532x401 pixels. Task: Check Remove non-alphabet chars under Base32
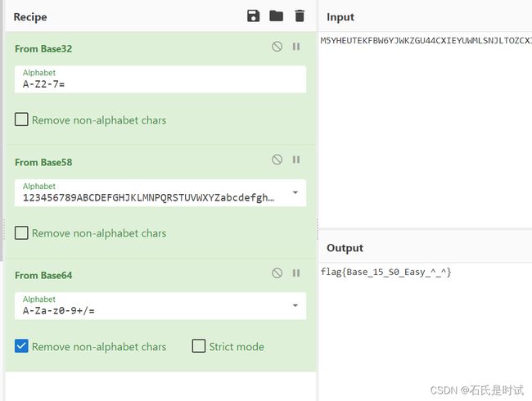click(21, 119)
